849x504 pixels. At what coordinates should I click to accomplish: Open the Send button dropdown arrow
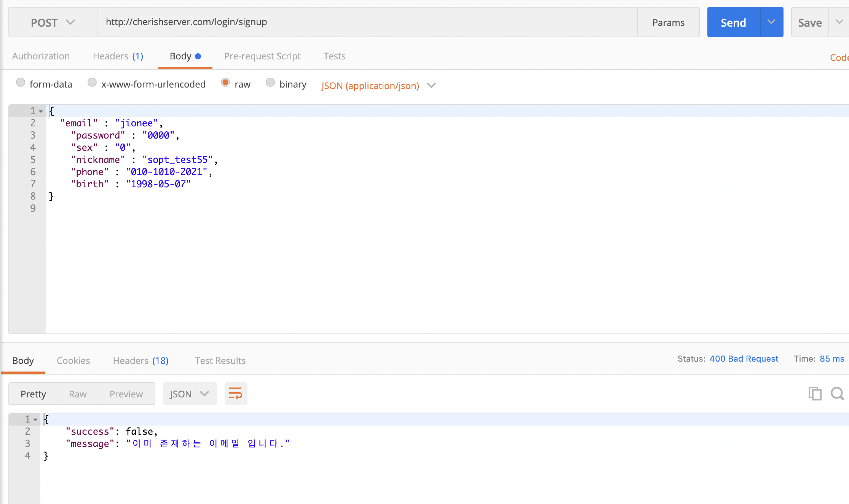[771, 22]
